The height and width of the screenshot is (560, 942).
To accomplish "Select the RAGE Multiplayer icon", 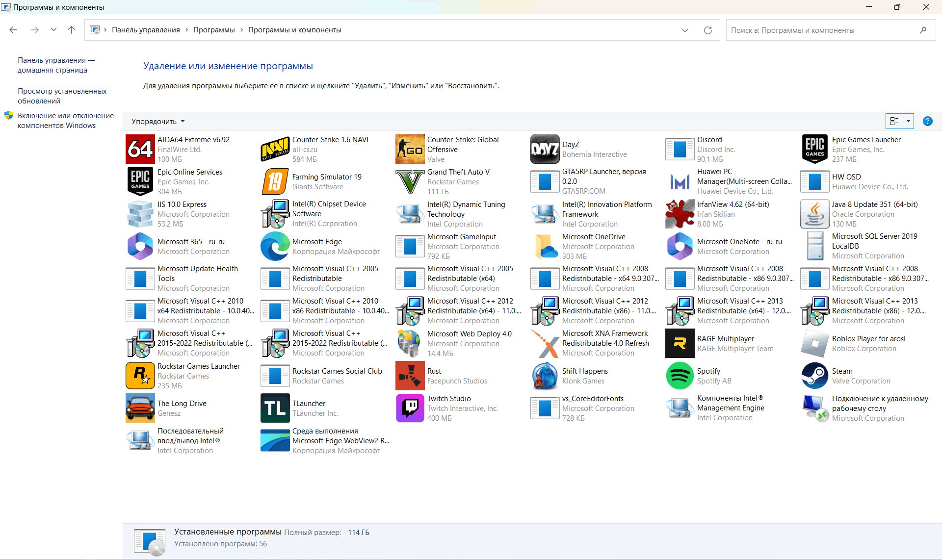I will click(680, 343).
